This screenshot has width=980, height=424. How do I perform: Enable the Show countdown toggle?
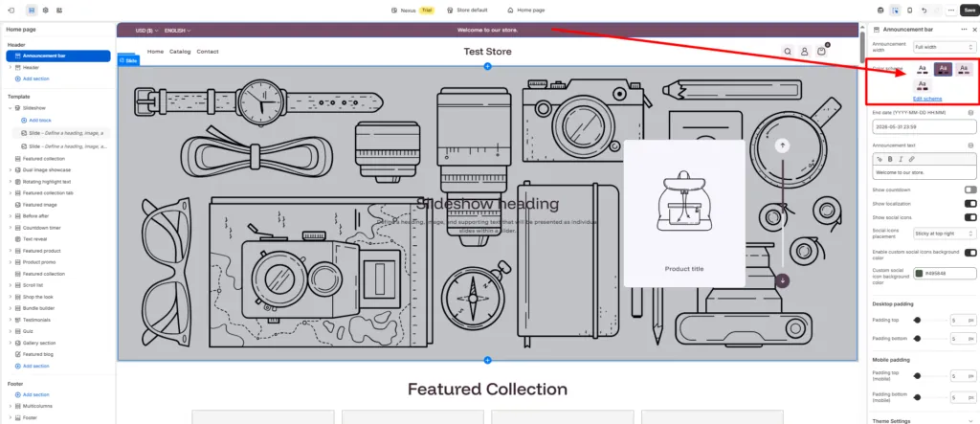tap(970, 190)
